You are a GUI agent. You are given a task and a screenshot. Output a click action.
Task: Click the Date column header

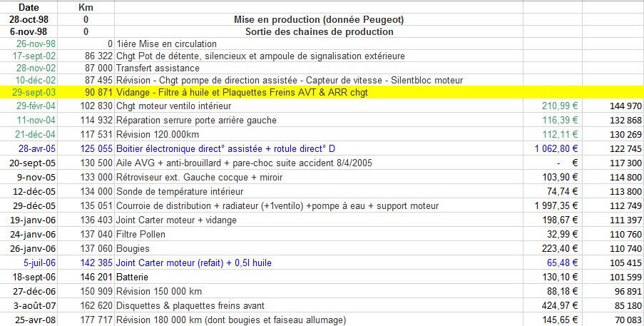tap(29, 6)
